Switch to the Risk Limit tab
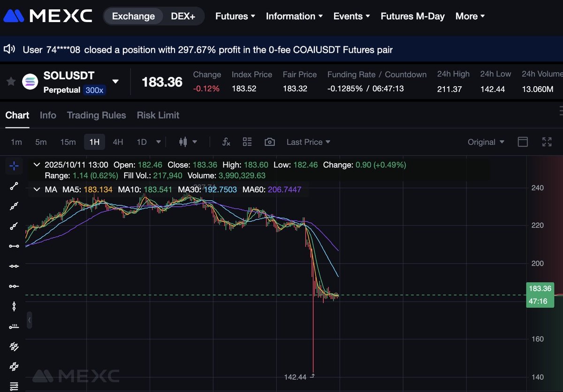 158,115
